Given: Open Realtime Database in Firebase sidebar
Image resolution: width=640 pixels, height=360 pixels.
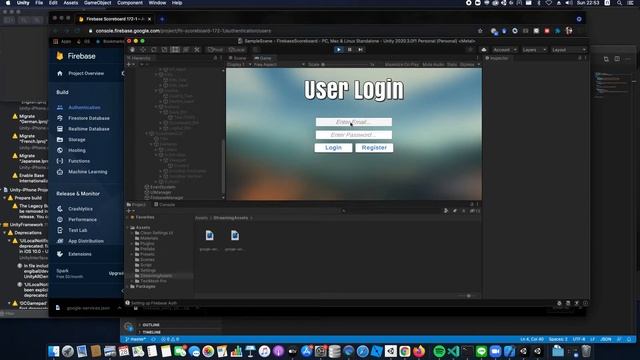Looking at the screenshot, I should (89, 129).
